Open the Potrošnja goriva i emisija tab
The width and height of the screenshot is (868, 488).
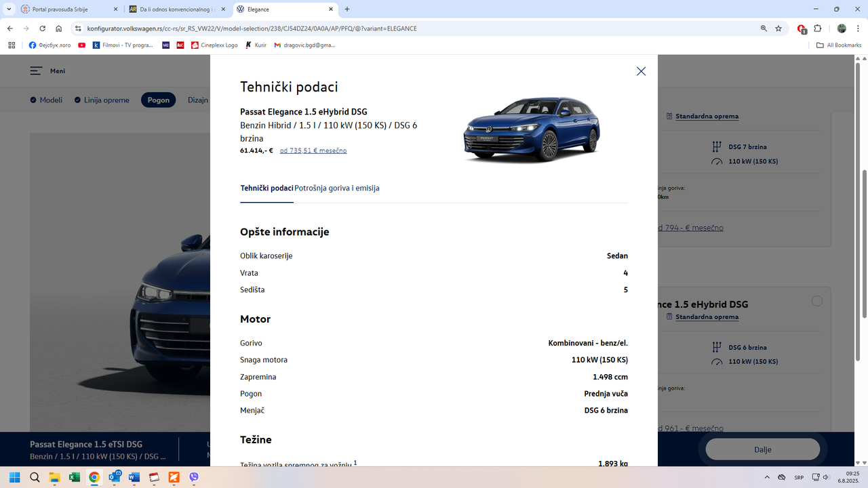point(337,188)
